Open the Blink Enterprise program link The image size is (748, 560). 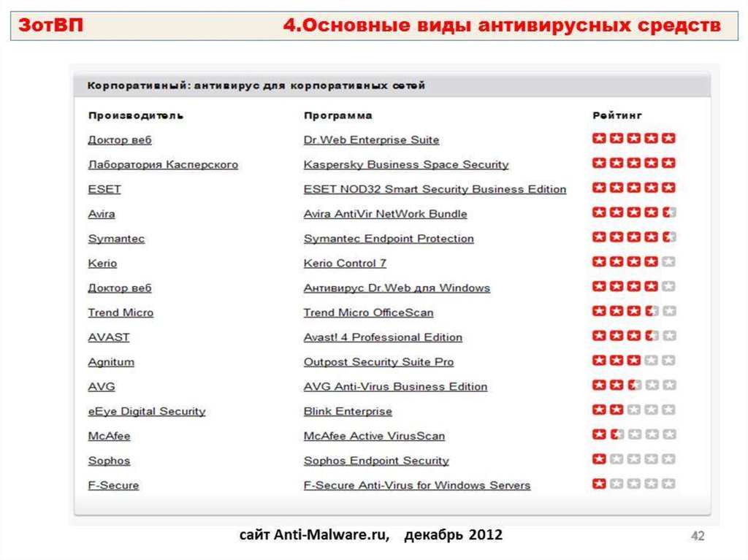pos(348,411)
